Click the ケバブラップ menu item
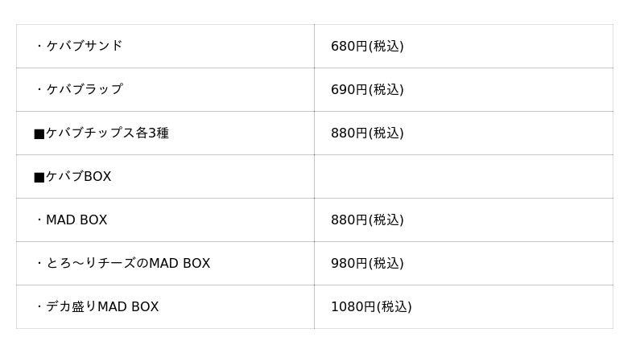644x353 pixels. pos(84,89)
